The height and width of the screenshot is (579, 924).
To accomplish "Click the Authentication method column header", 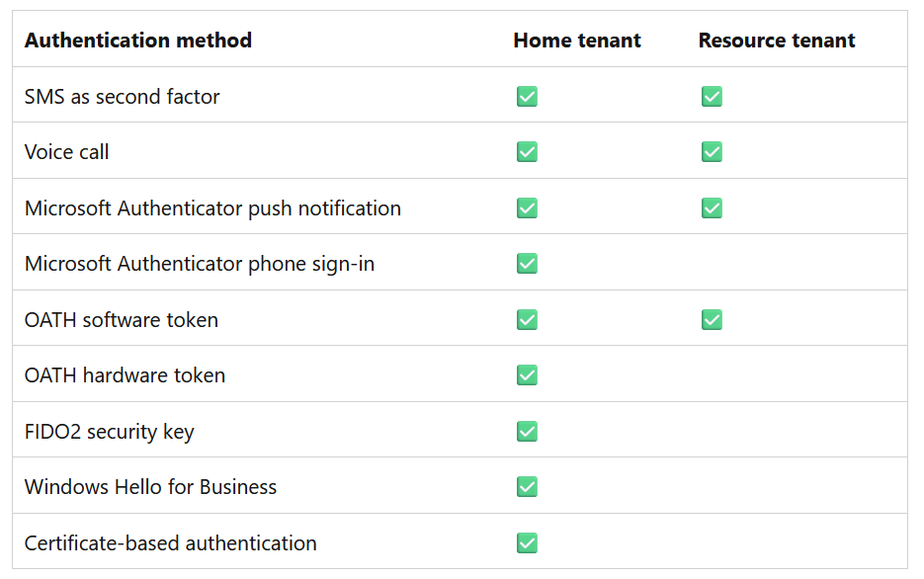I will (x=138, y=41).
